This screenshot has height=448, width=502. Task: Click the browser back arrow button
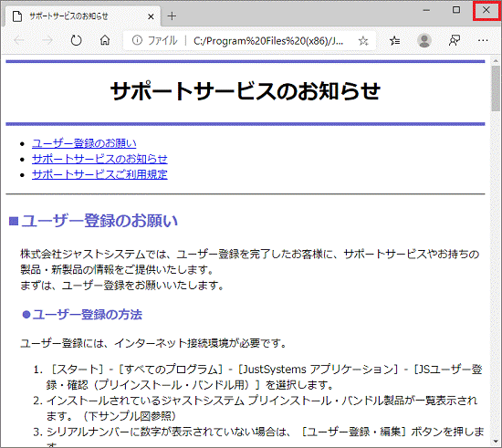coord(19,41)
